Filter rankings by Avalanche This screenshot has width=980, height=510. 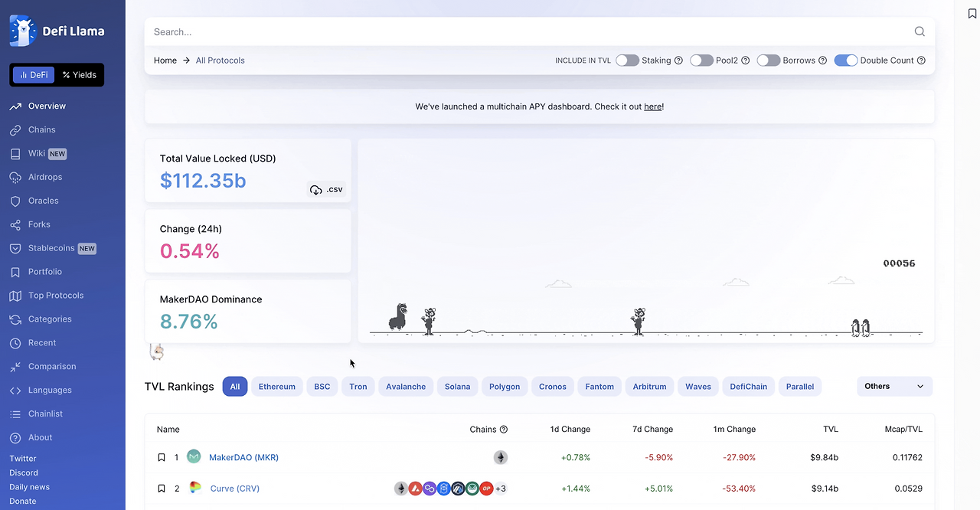[406, 387]
